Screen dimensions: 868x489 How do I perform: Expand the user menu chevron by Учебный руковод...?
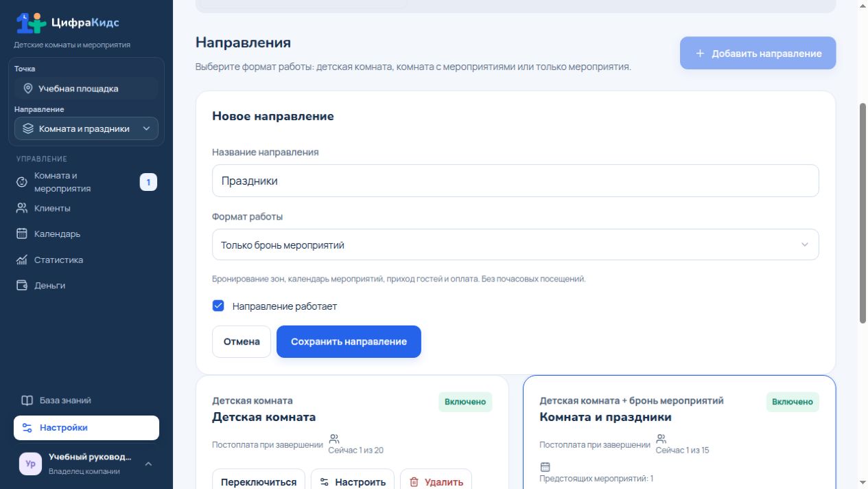point(148,464)
